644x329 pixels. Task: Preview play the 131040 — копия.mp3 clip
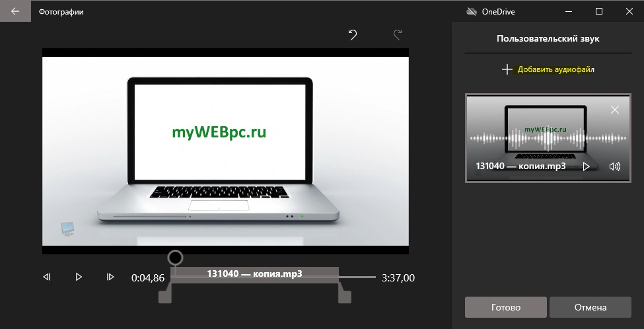point(587,166)
